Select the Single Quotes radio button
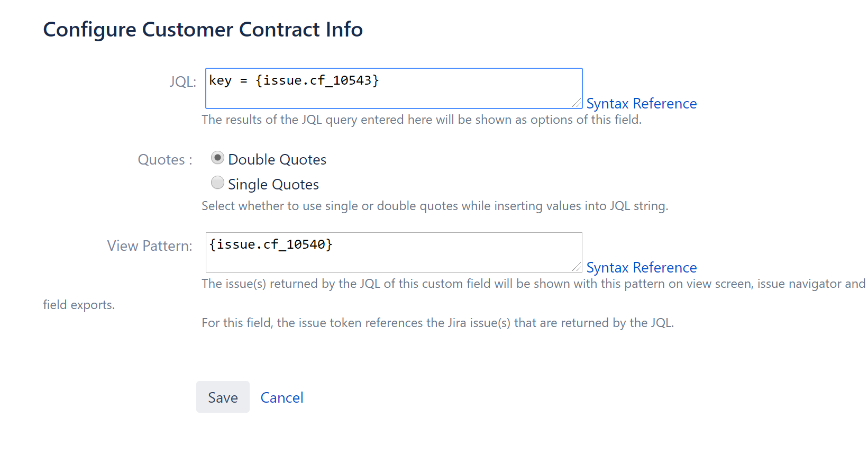Viewport: 868px width, 472px height. click(217, 182)
